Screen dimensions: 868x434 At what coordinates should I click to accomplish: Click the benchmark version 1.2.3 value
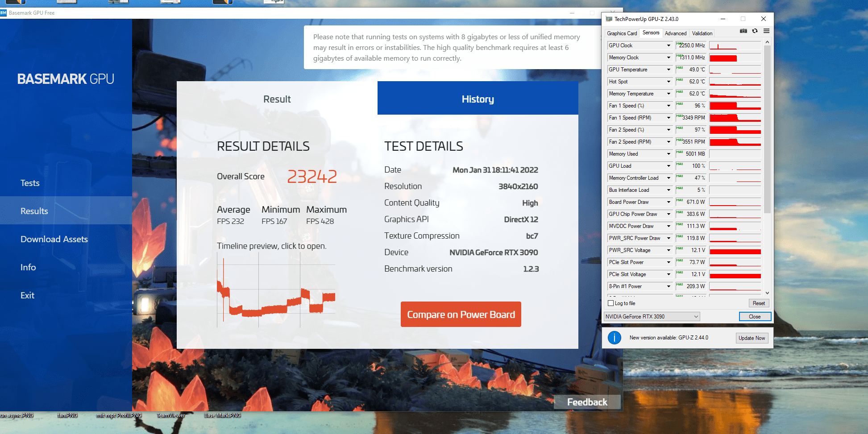pos(531,269)
